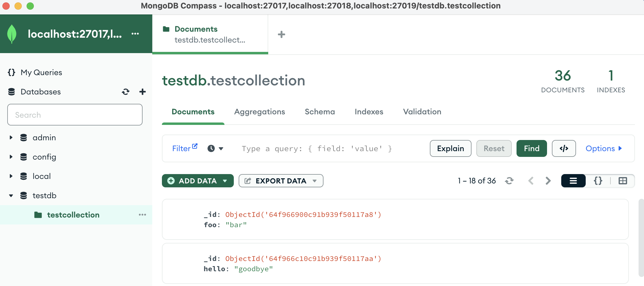The height and width of the screenshot is (286, 644).
Task: Click the 1 INDEXES stat
Action: tap(611, 81)
